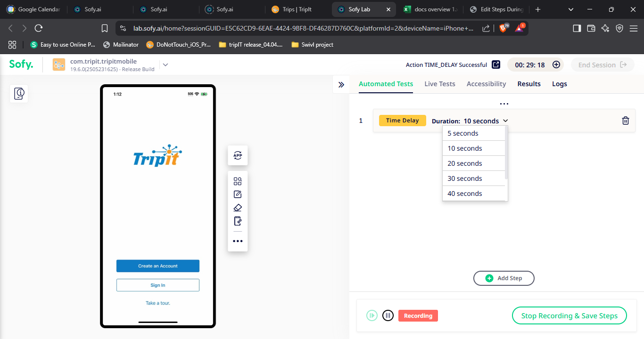The height and width of the screenshot is (339, 644).
Task: Open the three-dot more options on device toolbar
Action: point(238,241)
